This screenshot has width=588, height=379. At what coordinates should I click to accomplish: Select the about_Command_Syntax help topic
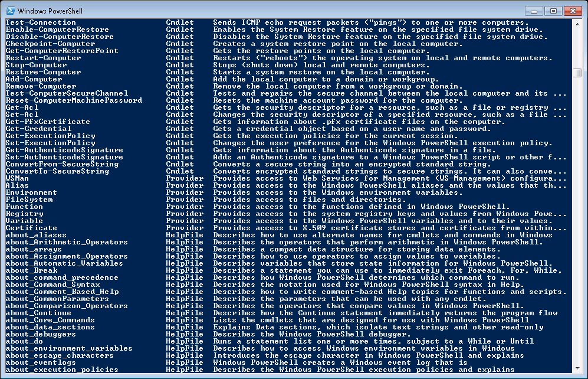[52, 285]
